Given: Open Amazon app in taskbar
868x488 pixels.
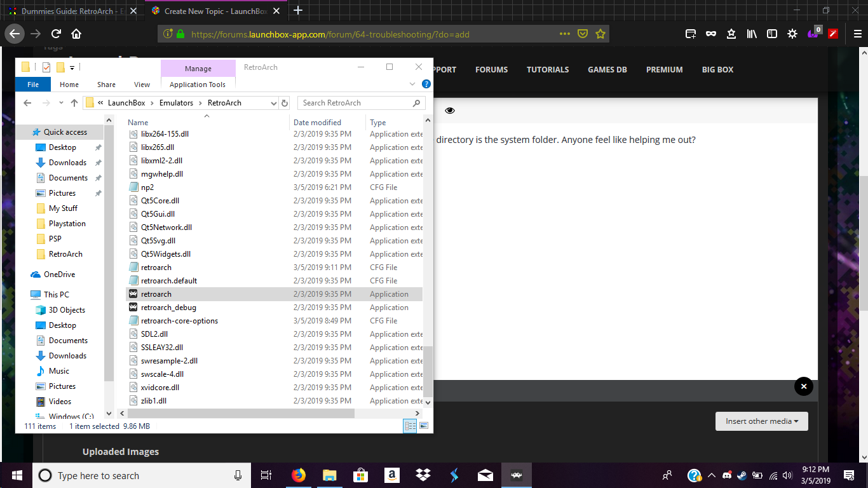Looking at the screenshot, I should pos(391,475).
